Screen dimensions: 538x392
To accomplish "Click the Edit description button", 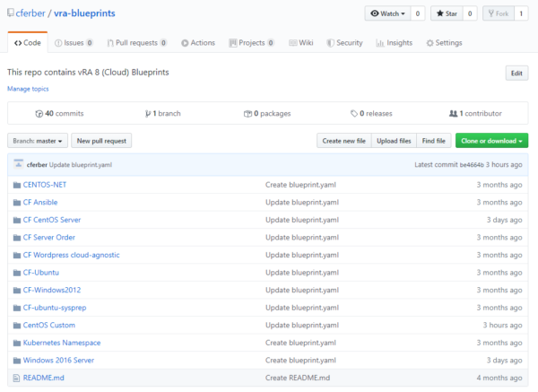I will pyautogui.click(x=516, y=74).
